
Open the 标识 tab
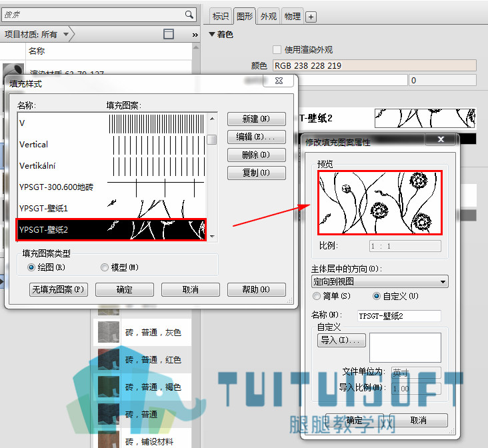point(221,16)
